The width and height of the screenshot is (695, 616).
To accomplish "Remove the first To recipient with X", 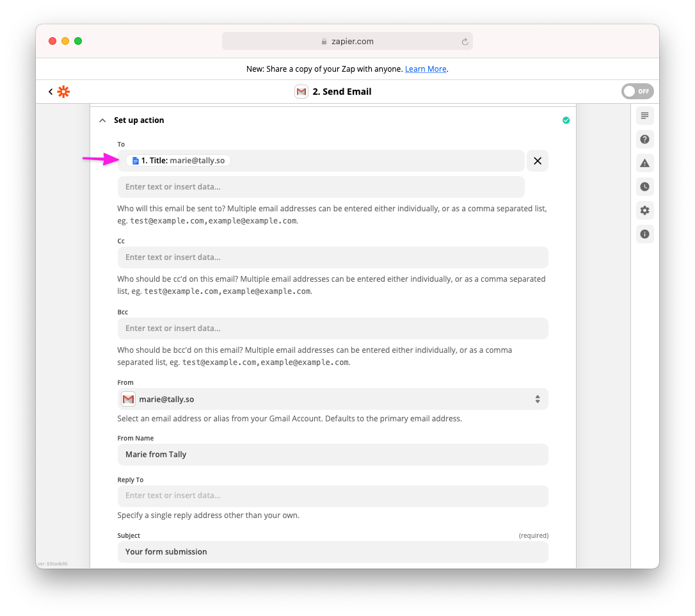I will click(x=537, y=161).
